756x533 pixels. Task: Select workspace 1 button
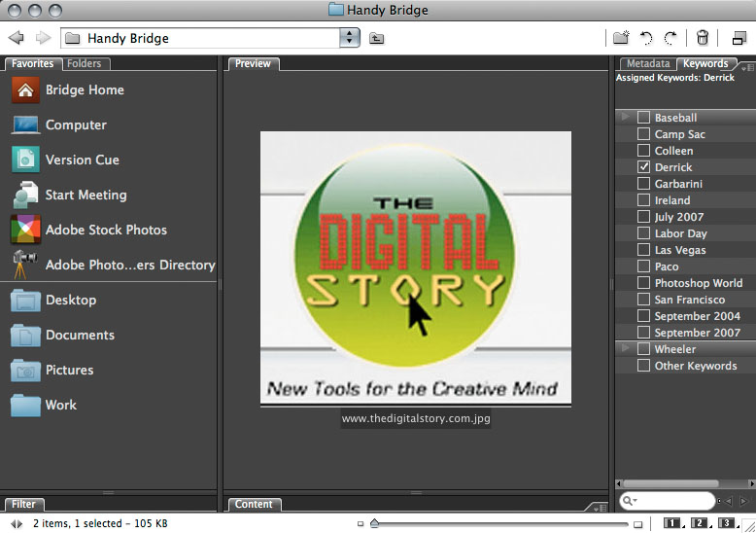pyautogui.click(x=671, y=523)
